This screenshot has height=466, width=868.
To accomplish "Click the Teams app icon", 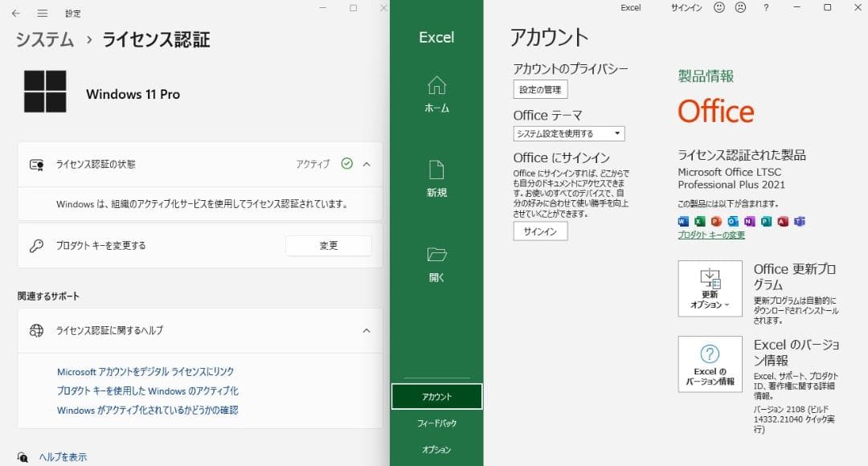I will (800, 222).
